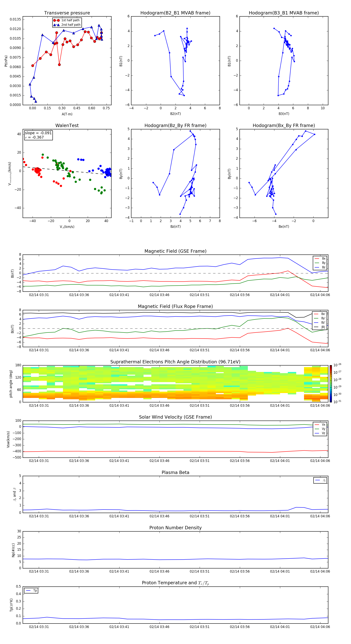Click Vz legend entry in velocity plot
Viewport: 351px width, 644px height.
coord(320,433)
